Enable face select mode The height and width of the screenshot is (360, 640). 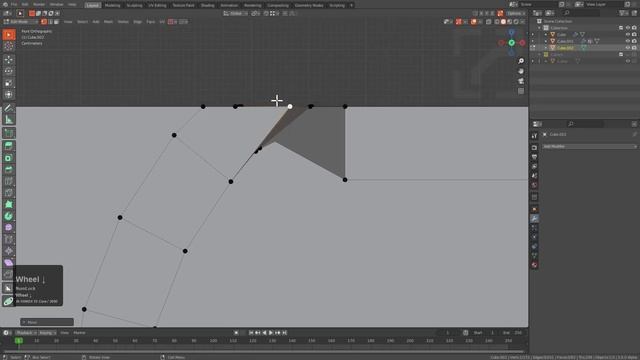coord(56,22)
